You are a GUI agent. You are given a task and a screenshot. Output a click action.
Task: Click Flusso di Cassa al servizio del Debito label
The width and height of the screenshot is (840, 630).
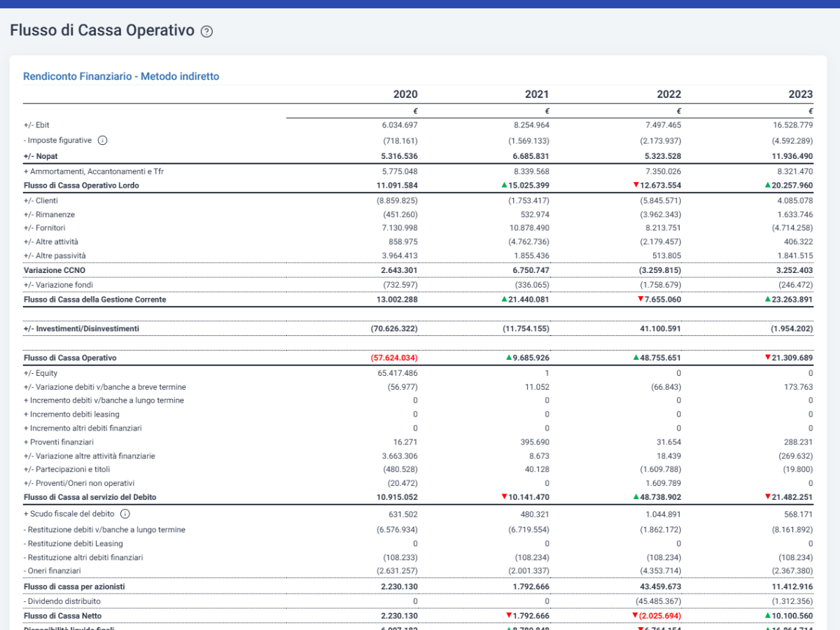tap(90, 497)
